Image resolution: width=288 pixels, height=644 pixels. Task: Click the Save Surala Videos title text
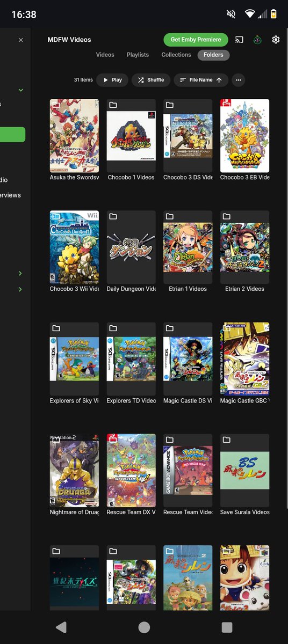coord(244,512)
